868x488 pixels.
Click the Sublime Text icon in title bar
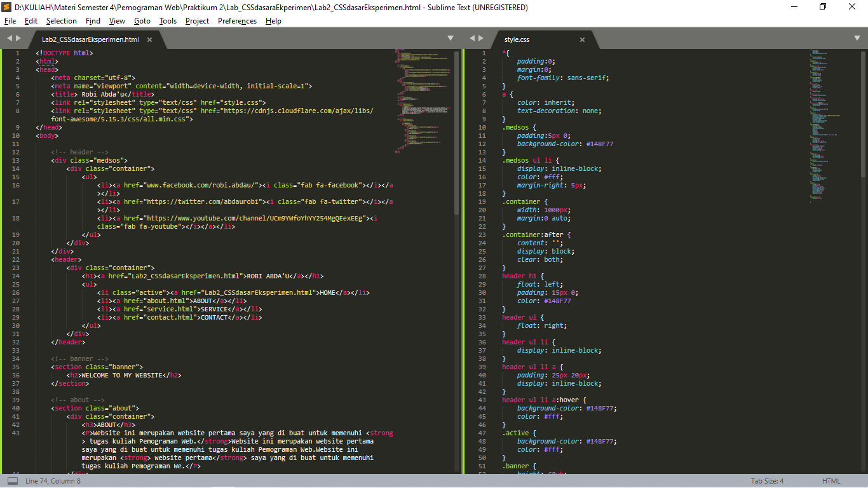(x=8, y=7)
